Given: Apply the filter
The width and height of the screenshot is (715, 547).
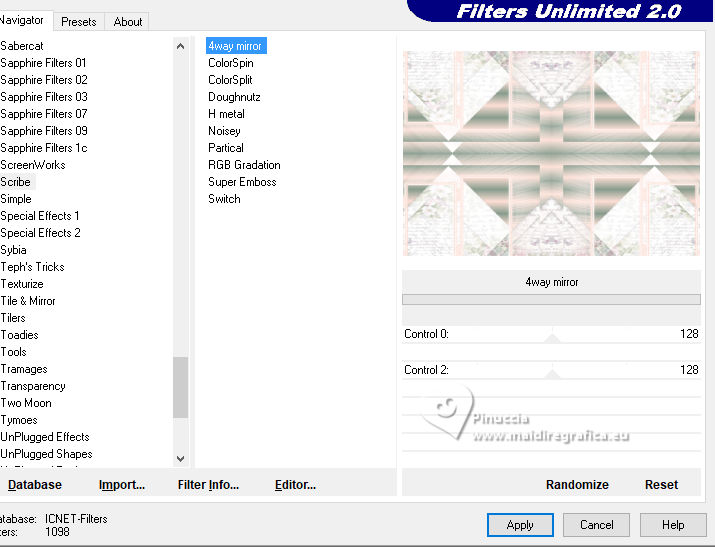Looking at the screenshot, I should pyautogui.click(x=520, y=525).
